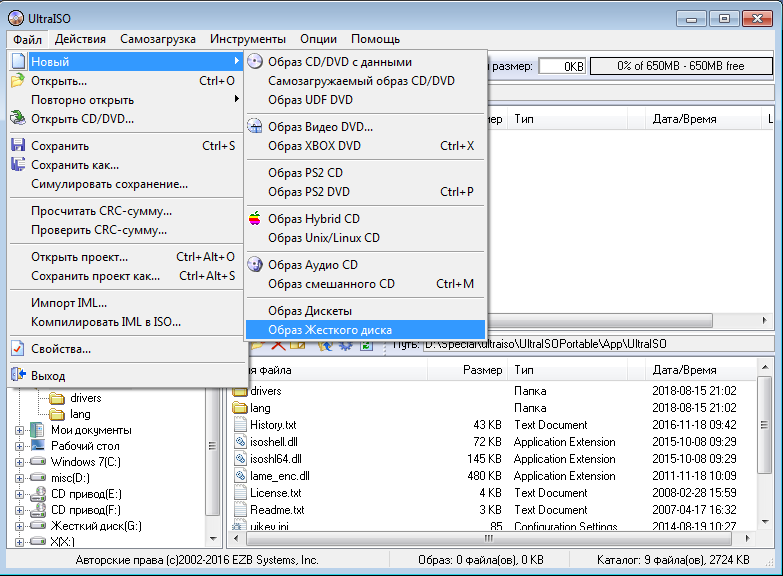Click the open folder icon for Открыть...
783x576 pixels.
pyautogui.click(x=17, y=80)
